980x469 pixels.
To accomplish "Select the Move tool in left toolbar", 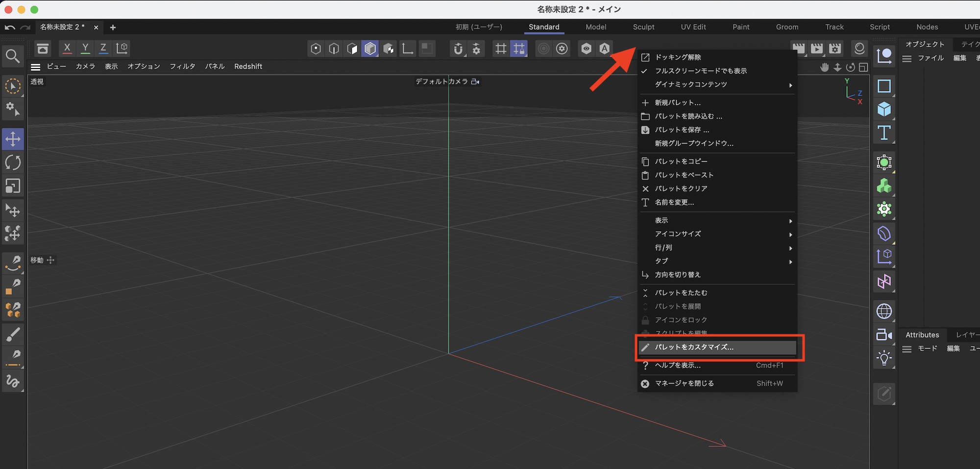I will (13, 139).
